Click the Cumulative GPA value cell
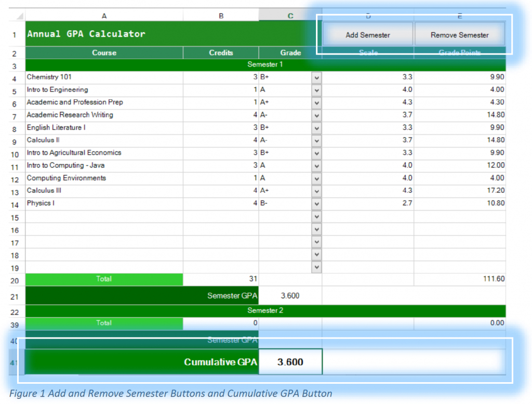 coord(290,362)
